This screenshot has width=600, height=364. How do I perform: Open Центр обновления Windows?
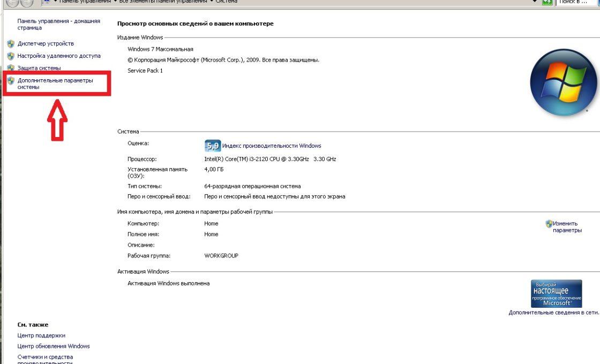[54, 346]
